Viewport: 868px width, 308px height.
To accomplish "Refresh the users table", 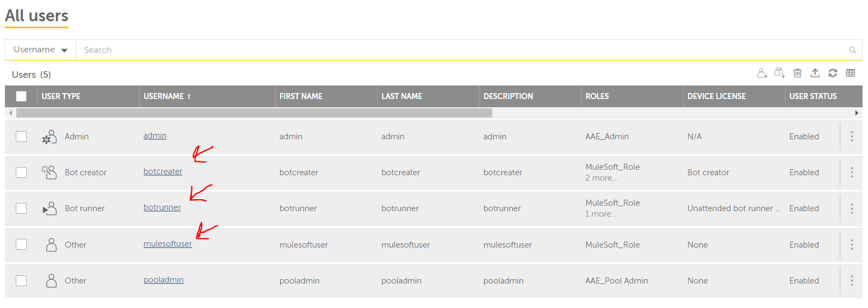I will click(833, 73).
